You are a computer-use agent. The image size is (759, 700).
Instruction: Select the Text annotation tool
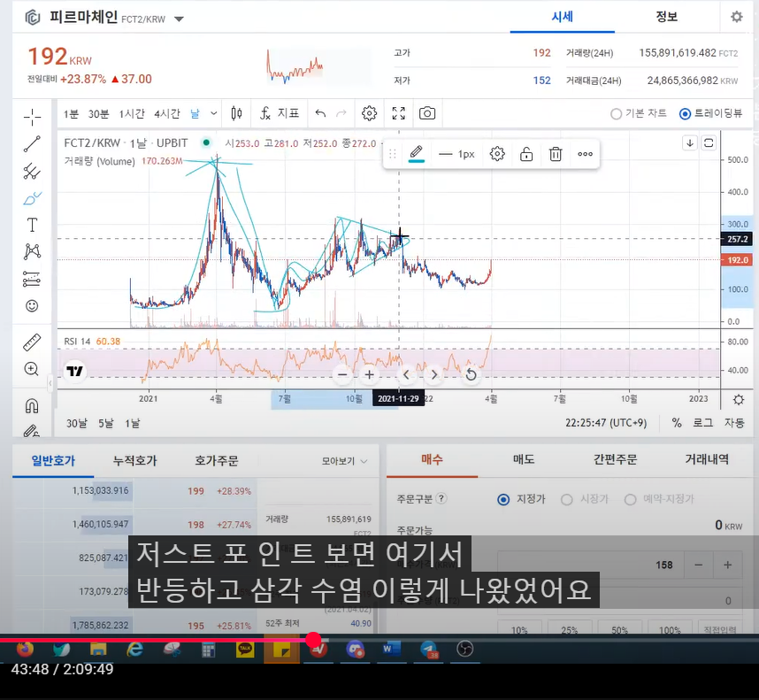[32, 225]
